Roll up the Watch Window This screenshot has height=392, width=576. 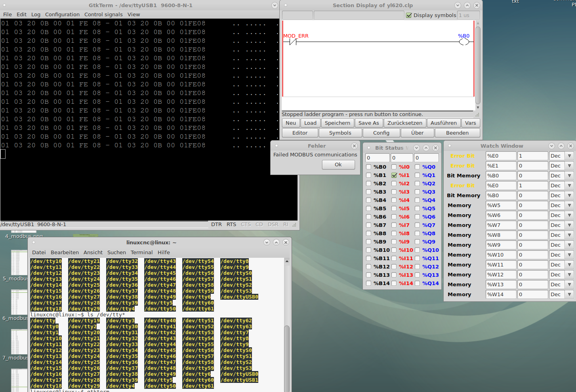[x=551, y=146]
